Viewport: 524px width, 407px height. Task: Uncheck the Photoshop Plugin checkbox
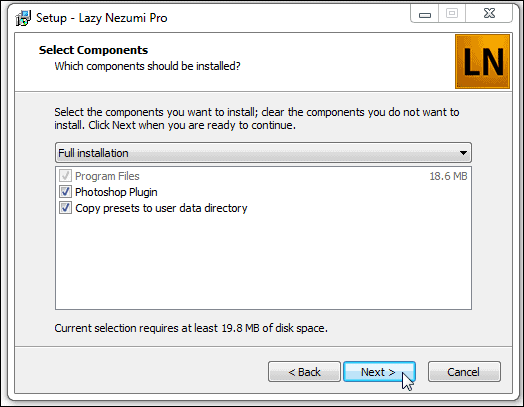pyautogui.click(x=65, y=192)
